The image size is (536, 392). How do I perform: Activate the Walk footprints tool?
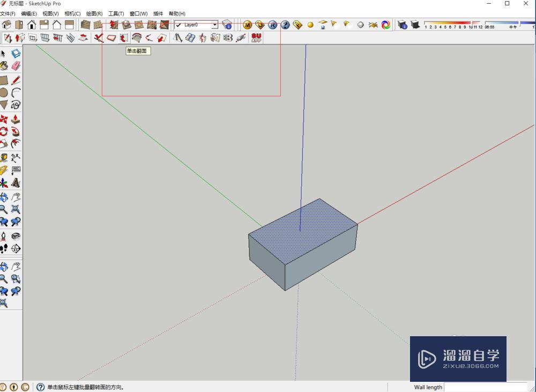(x=3, y=249)
